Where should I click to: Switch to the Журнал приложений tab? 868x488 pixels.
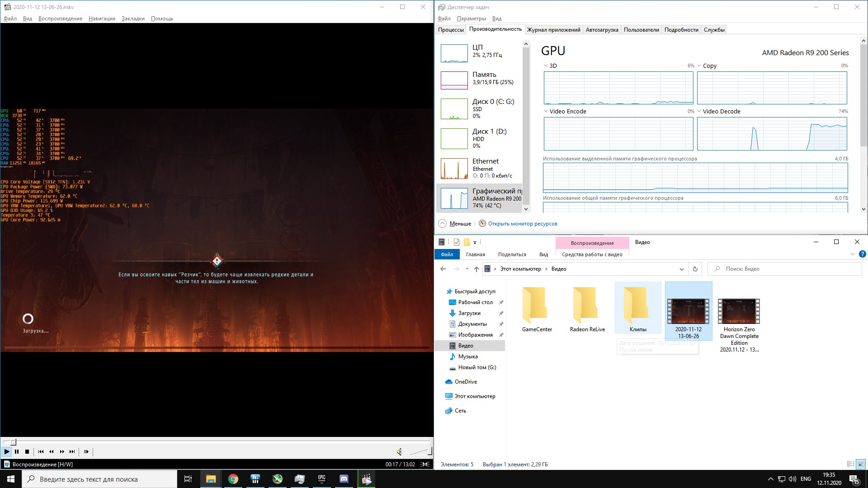point(553,30)
